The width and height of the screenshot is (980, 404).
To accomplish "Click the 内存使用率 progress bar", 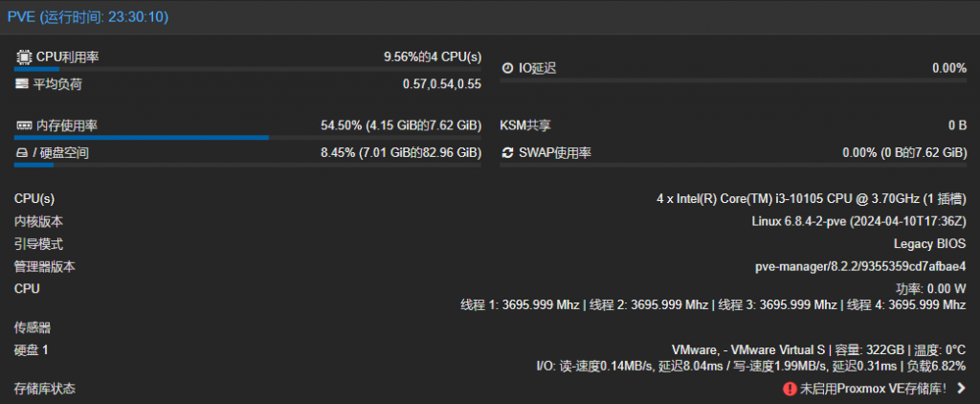I will click(247, 137).
